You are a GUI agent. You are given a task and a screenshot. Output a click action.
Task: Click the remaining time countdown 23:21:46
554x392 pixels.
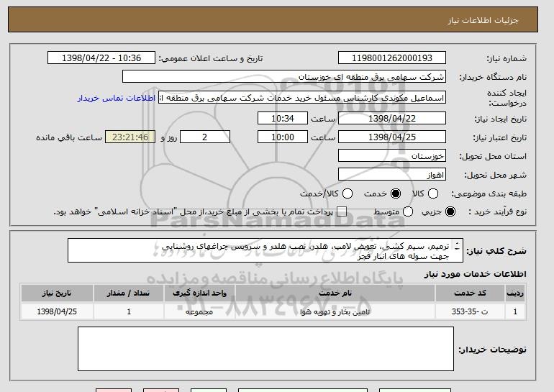point(130,137)
